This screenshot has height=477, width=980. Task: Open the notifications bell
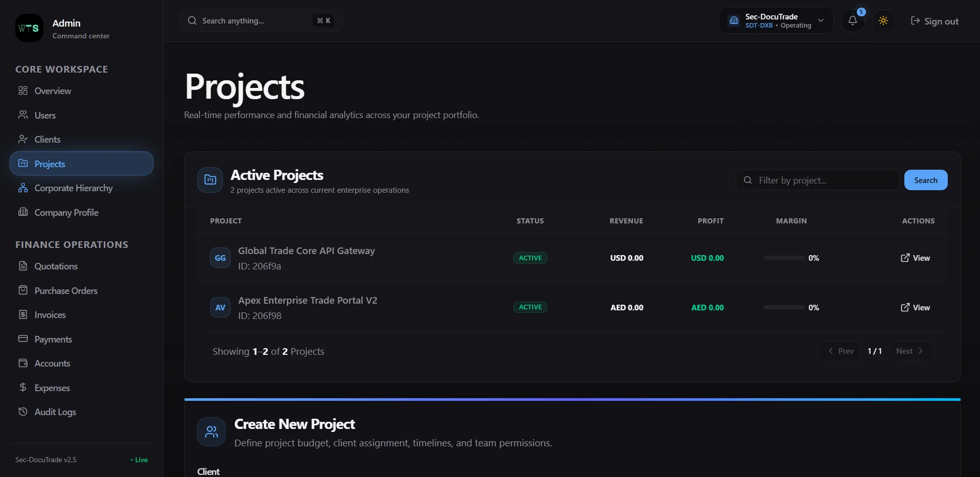click(853, 21)
